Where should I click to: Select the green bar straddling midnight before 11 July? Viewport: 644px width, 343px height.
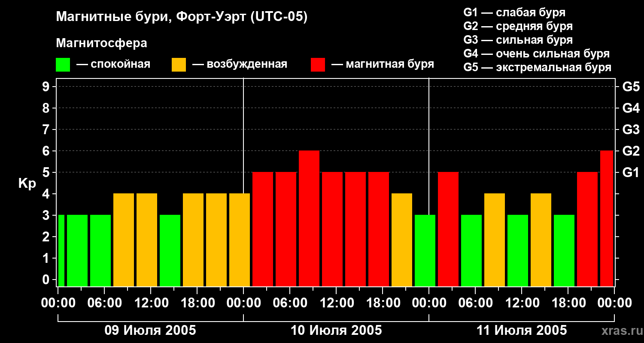[425, 250]
